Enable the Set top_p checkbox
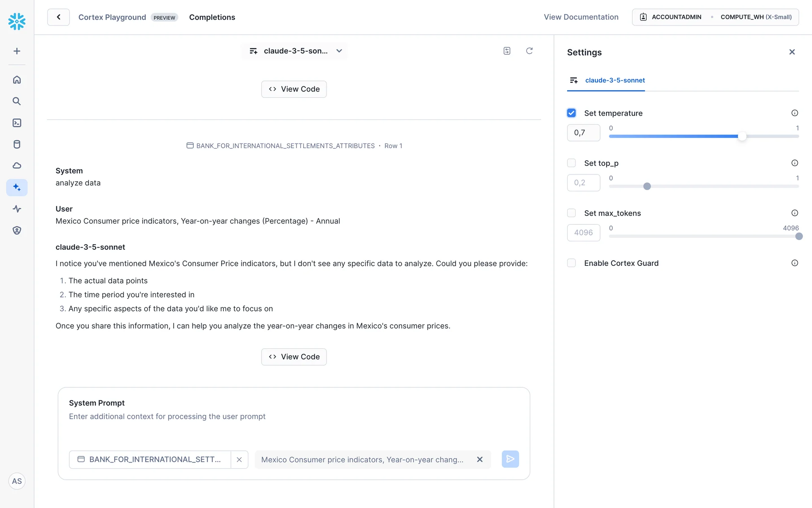Viewport: 812px width, 508px height. pos(571,163)
